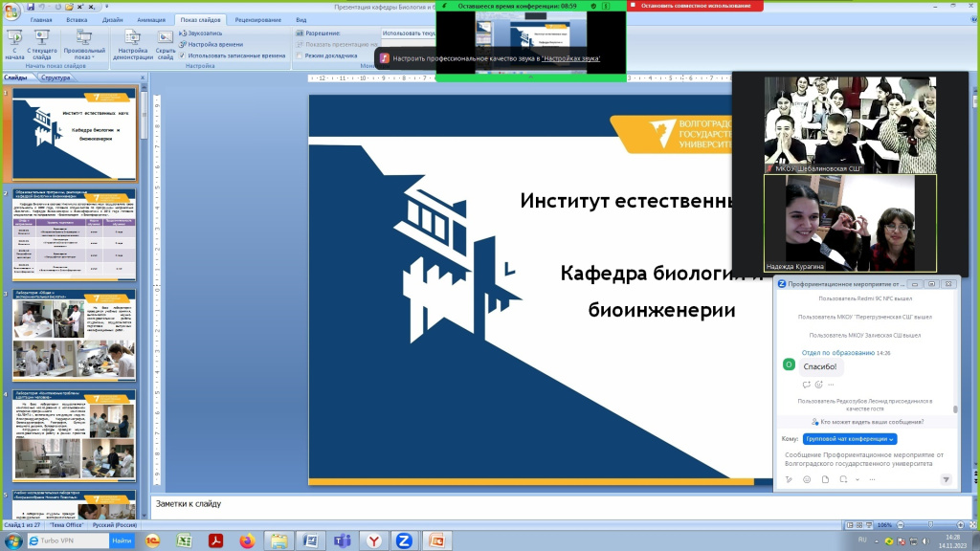
Task: Click Надежда Курагина participant video
Action: pos(850,223)
